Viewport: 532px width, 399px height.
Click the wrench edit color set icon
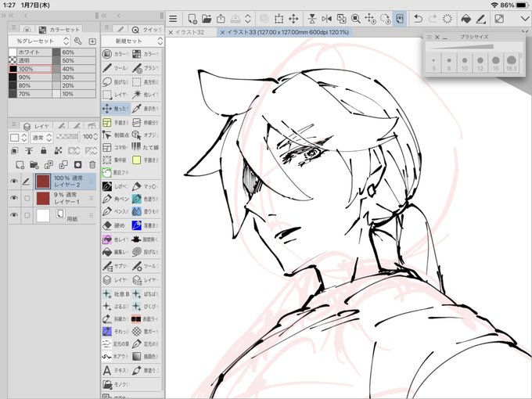point(78,41)
